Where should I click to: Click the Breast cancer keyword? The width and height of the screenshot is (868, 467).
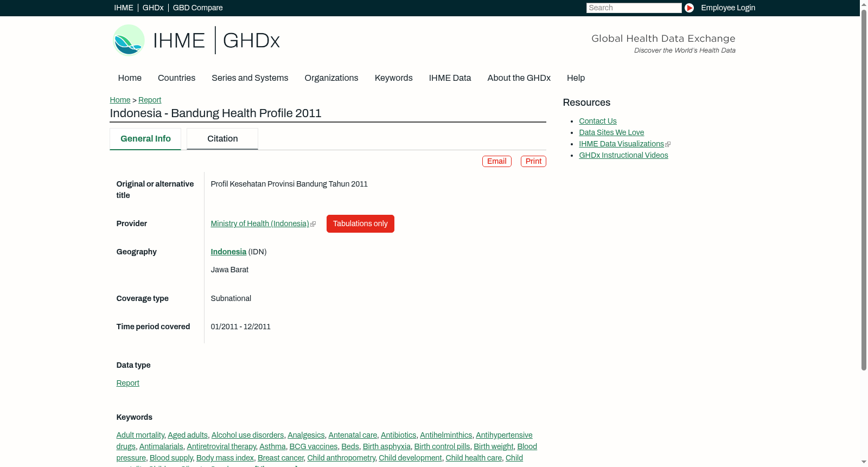click(x=280, y=458)
